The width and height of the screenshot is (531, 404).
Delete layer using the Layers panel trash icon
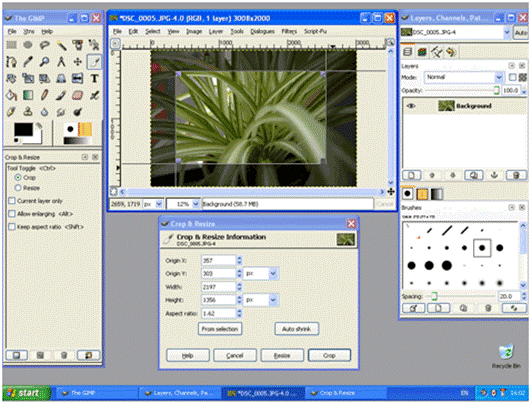pos(516,175)
